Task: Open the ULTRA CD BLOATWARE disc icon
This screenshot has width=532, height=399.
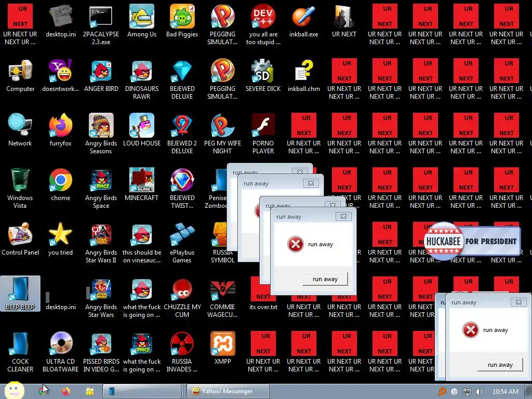Action: click(60, 352)
